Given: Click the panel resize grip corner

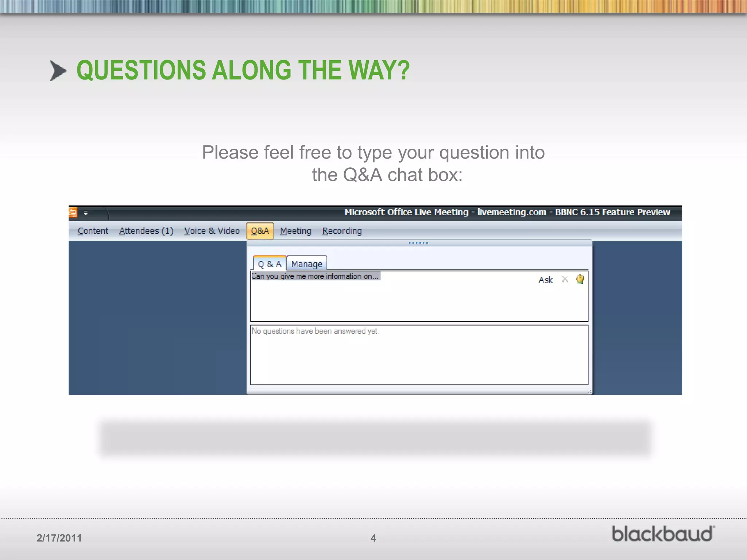Looking at the screenshot, I should point(589,392).
